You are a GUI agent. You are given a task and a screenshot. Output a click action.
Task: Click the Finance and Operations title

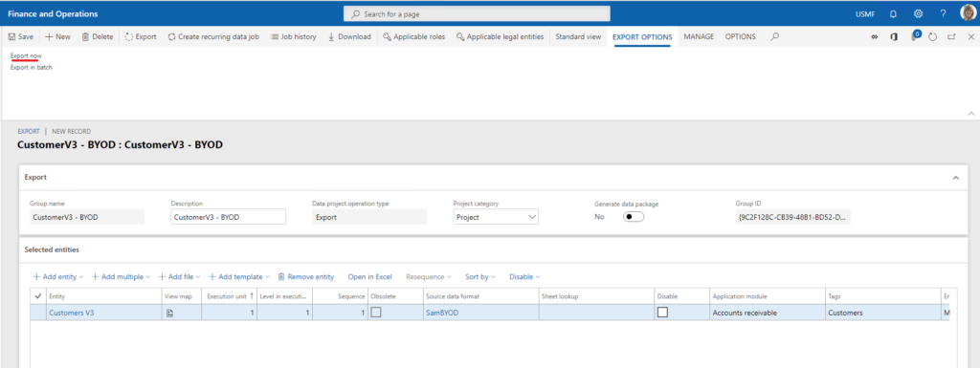(53, 13)
